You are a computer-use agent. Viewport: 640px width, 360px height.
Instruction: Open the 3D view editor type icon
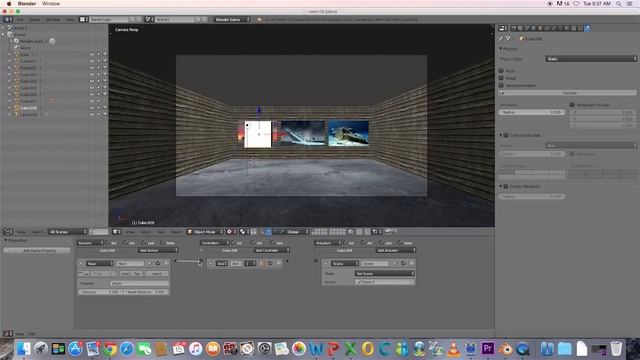pos(116,232)
